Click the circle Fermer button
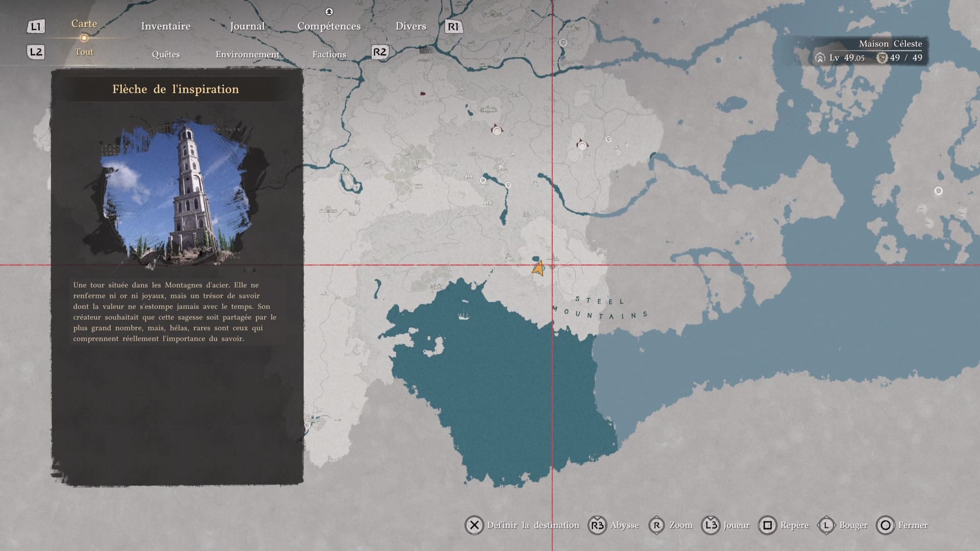 (x=886, y=525)
